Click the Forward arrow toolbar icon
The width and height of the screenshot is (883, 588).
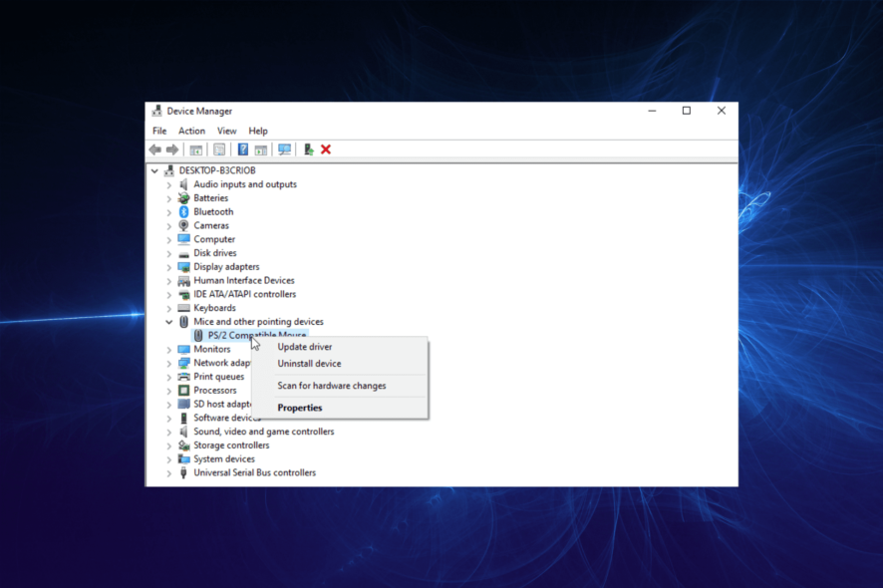[172, 149]
